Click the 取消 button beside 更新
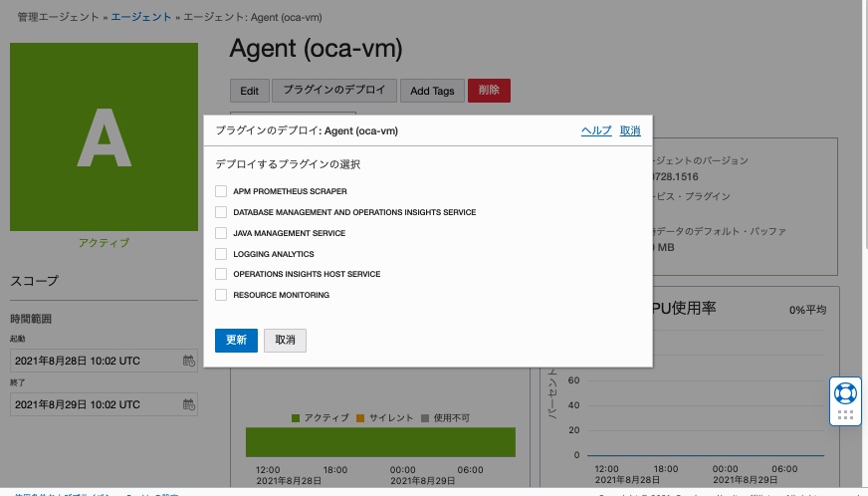 [x=285, y=340]
